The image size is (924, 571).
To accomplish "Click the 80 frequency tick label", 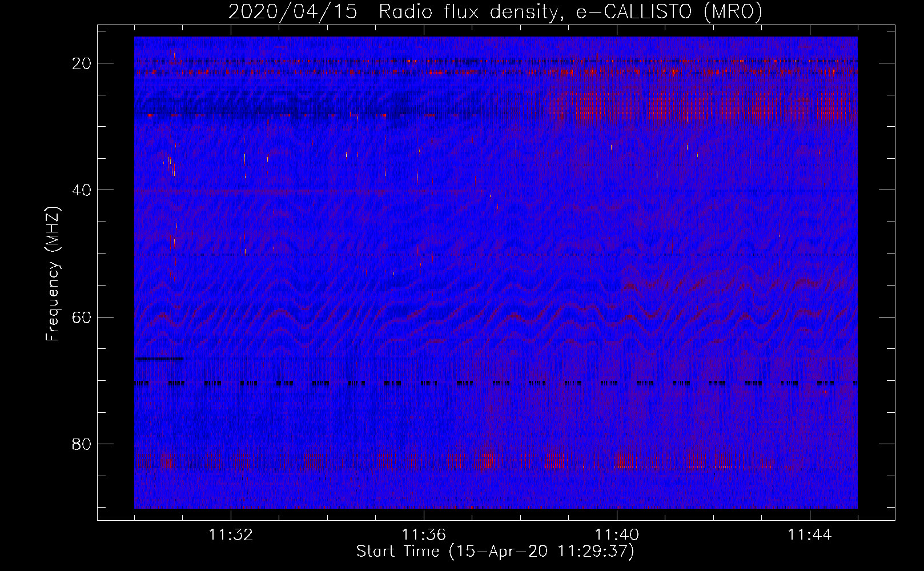I will point(82,444).
